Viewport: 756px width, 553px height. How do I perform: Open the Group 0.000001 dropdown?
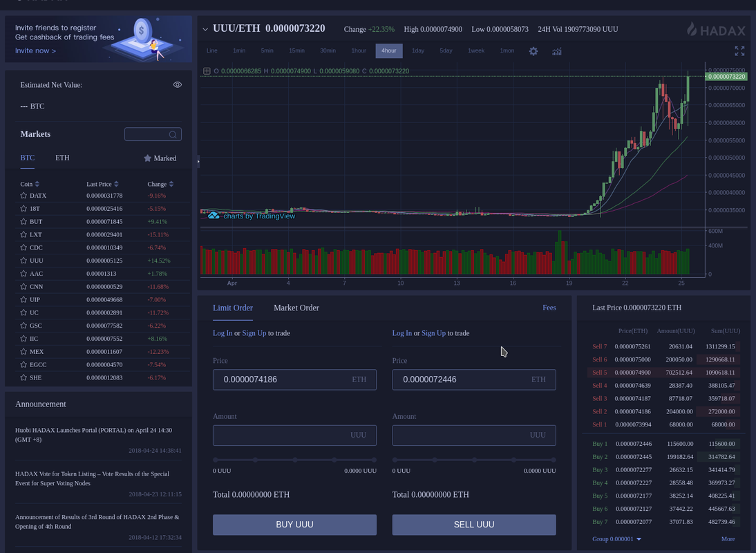[x=616, y=539]
